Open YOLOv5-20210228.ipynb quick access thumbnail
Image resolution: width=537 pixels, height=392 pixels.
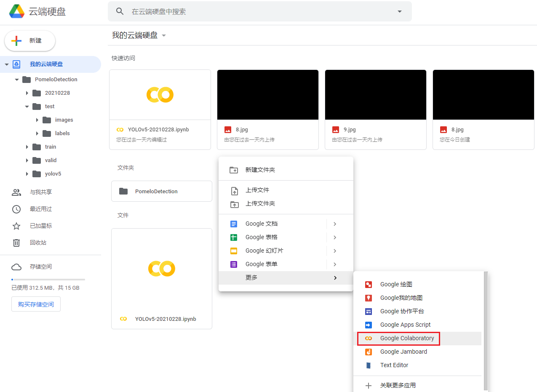[x=160, y=95]
